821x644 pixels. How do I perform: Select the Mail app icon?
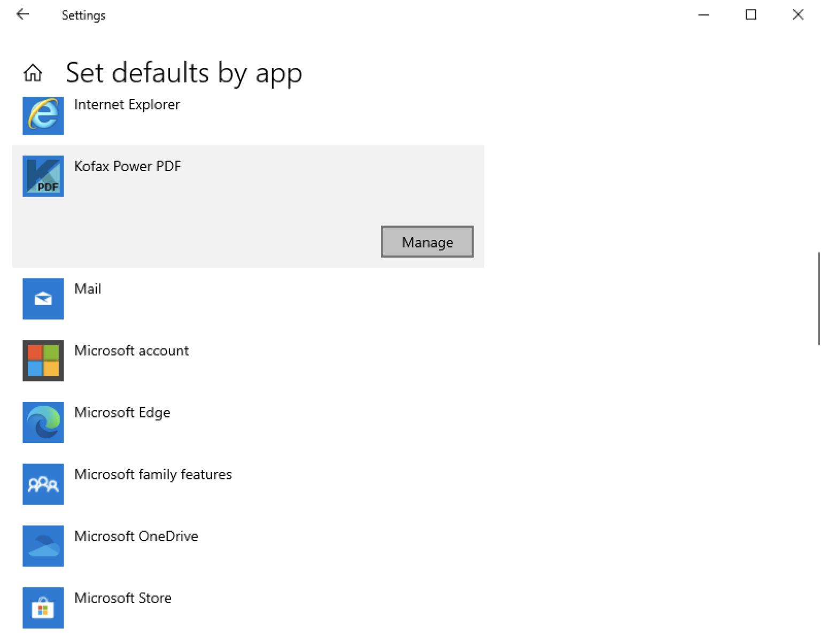pos(43,299)
